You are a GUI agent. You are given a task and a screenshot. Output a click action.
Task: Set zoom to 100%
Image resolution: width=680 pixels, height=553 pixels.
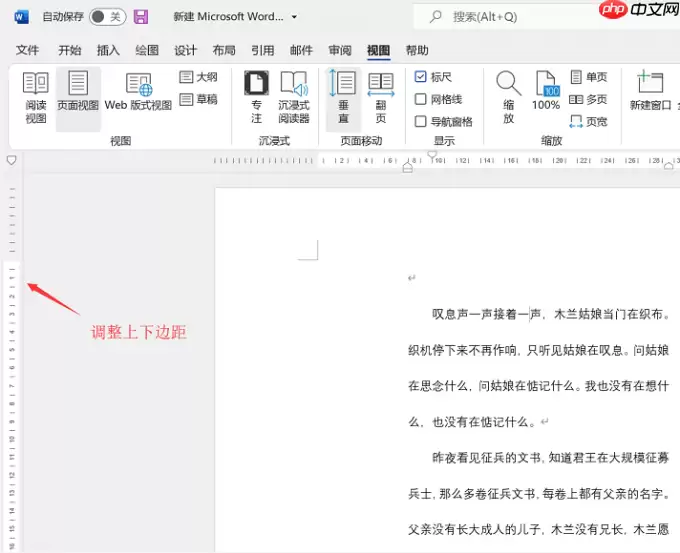[546, 91]
